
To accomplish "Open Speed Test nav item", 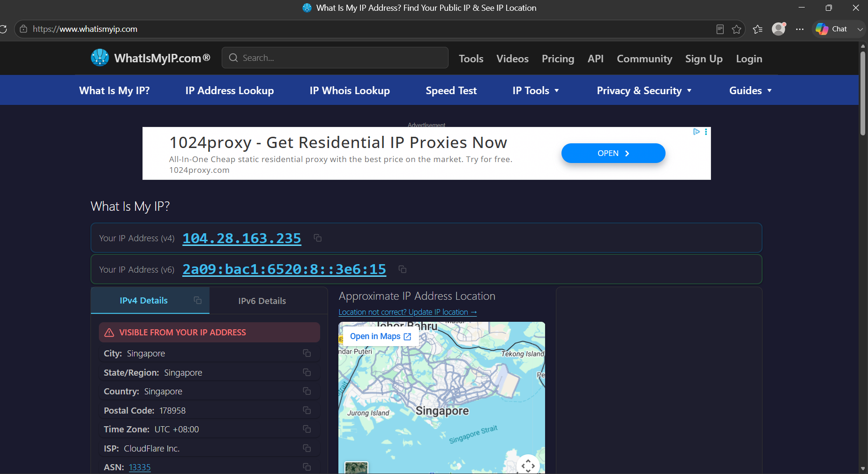I will pyautogui.click(x=451, y=90).
